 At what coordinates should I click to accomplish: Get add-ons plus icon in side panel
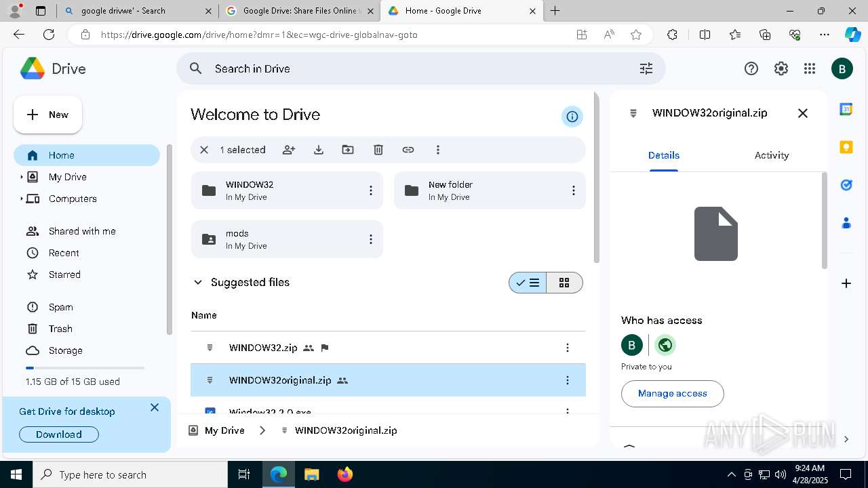tap(846, 283)
